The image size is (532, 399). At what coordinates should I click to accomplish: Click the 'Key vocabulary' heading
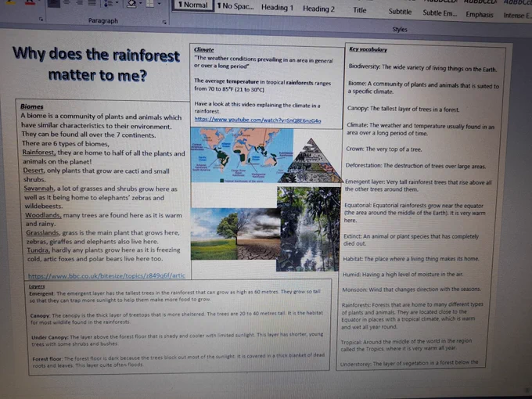coord(368,49)
